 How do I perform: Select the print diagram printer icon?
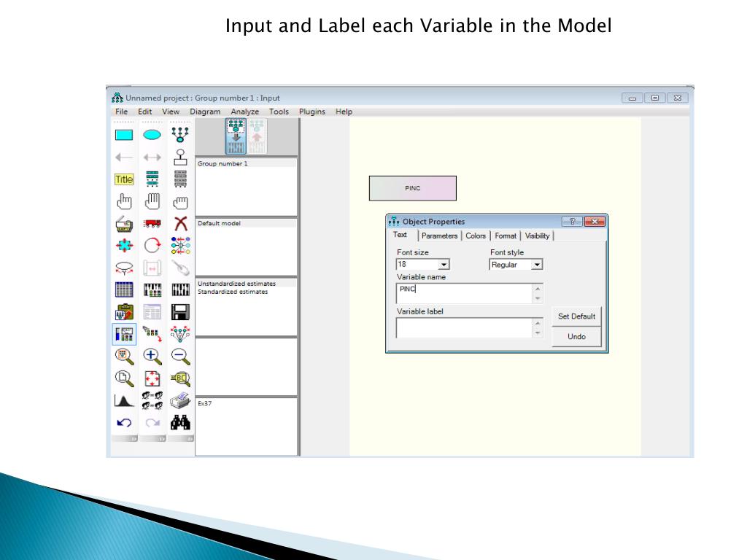click(x=181, y=400)
